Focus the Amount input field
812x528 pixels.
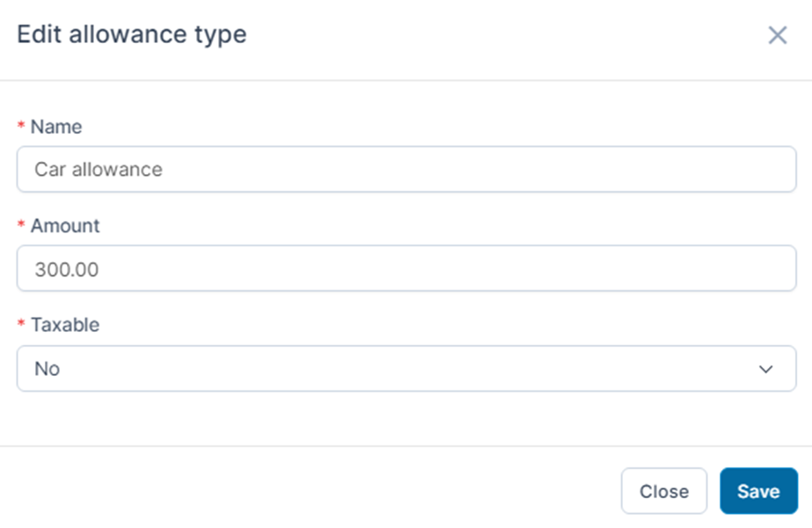pyautogui.click(x=406, y=268)
